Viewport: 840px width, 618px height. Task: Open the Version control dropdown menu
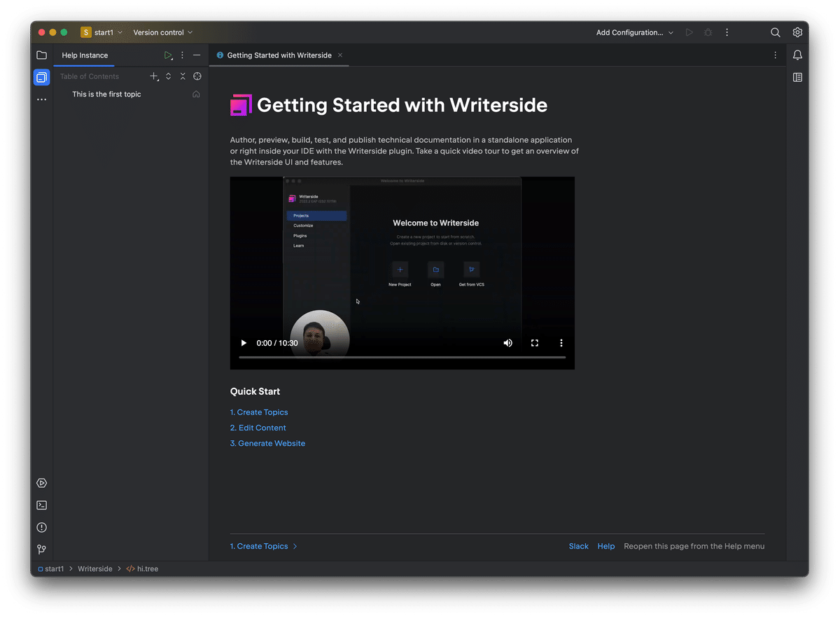coord(162,32)
